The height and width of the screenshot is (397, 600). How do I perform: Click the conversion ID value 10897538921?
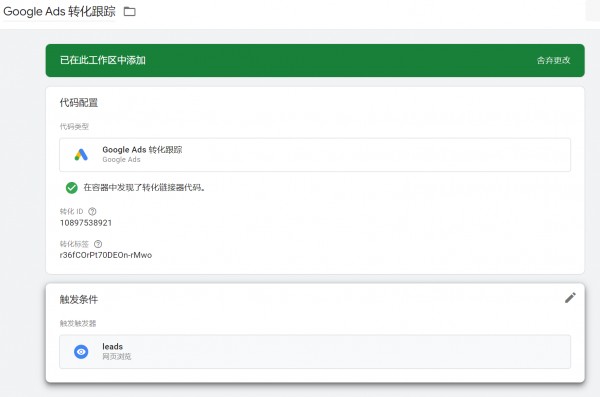86,223
